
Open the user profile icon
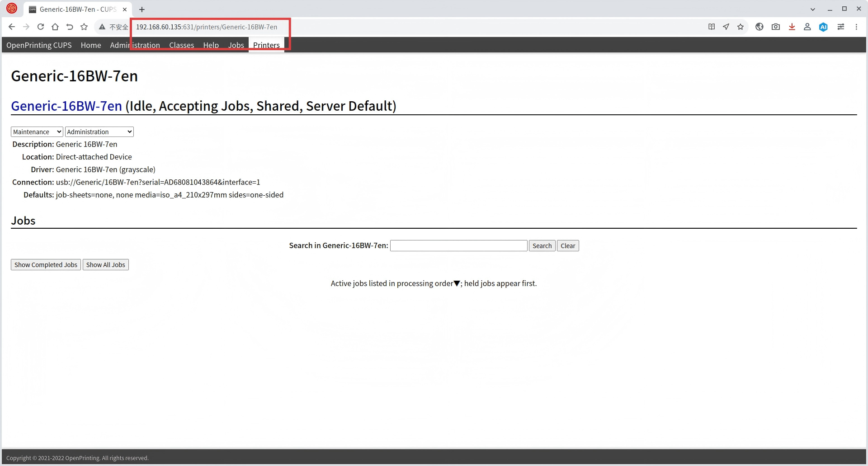(807, 27)
